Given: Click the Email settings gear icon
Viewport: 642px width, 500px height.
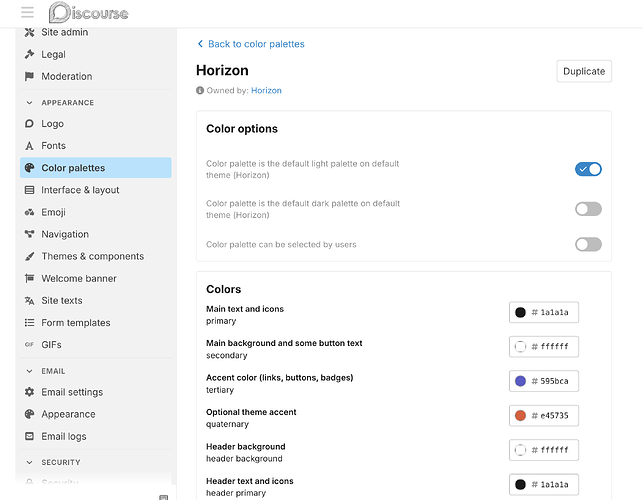Looking at the screenshot, I should coord(29,392).
